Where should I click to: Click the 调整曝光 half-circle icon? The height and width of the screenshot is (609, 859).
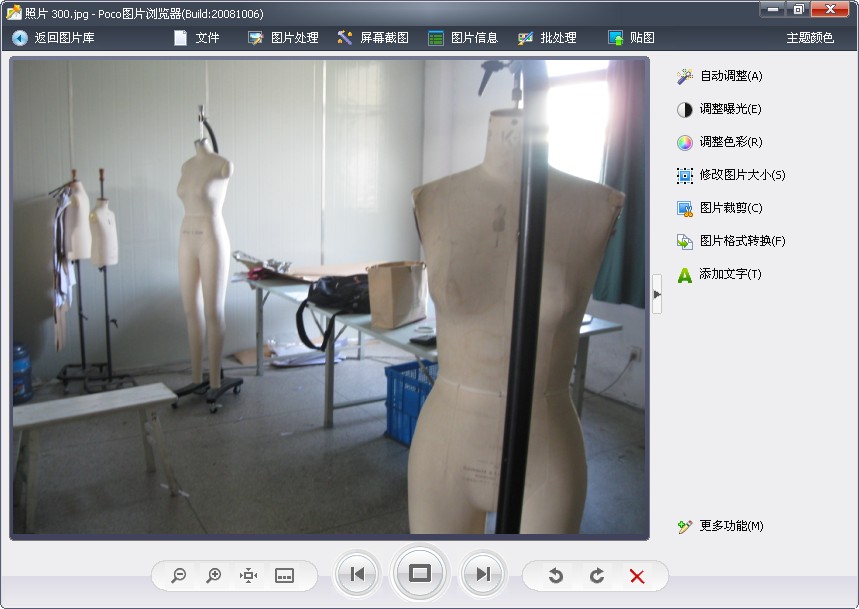(685, 110)
